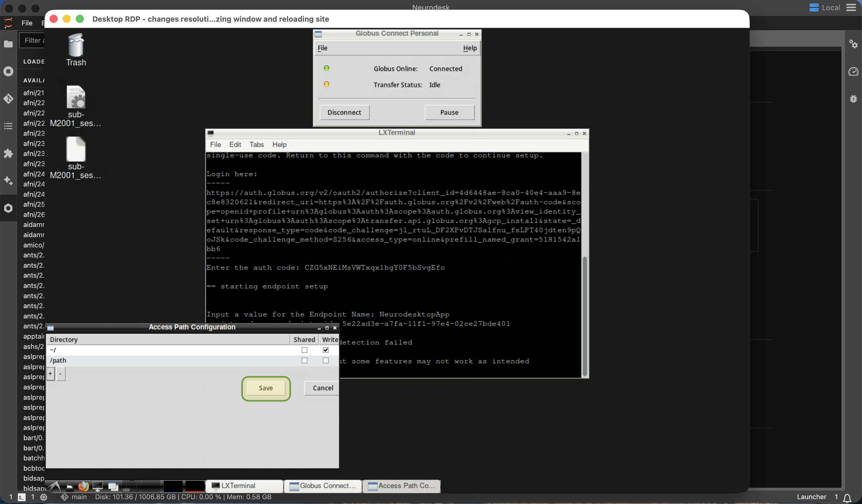The height and width of the screenshot is (504, 862).
Task: Open the Globus Connect Personal window menu icon
Action: [x=318, y=34]
